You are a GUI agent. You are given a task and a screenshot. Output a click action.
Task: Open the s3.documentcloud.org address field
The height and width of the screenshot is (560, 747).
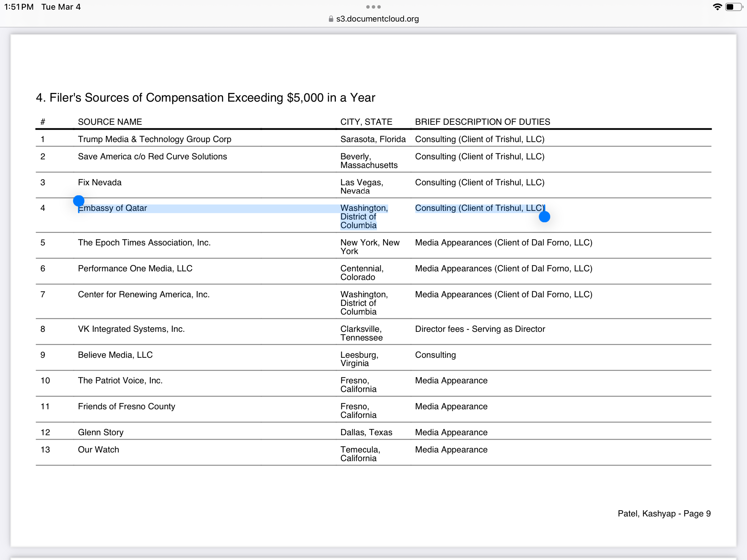(373, 19)
